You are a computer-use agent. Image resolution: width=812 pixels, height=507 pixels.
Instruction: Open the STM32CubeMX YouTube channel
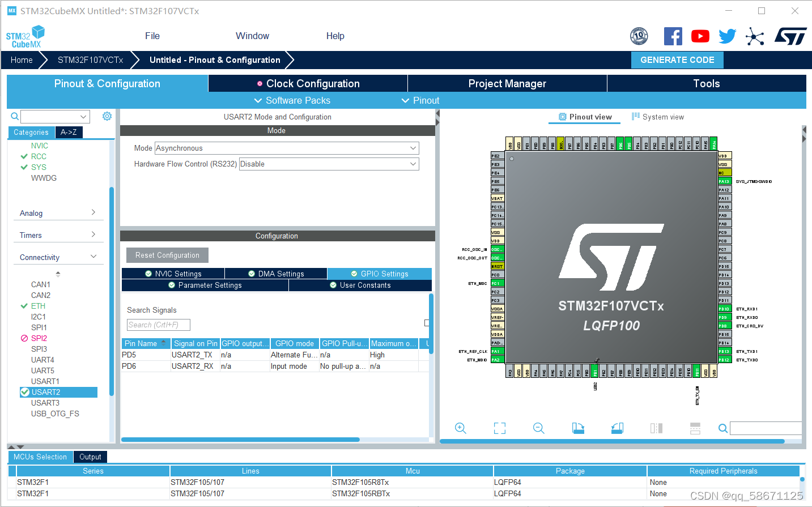(700, 36)
